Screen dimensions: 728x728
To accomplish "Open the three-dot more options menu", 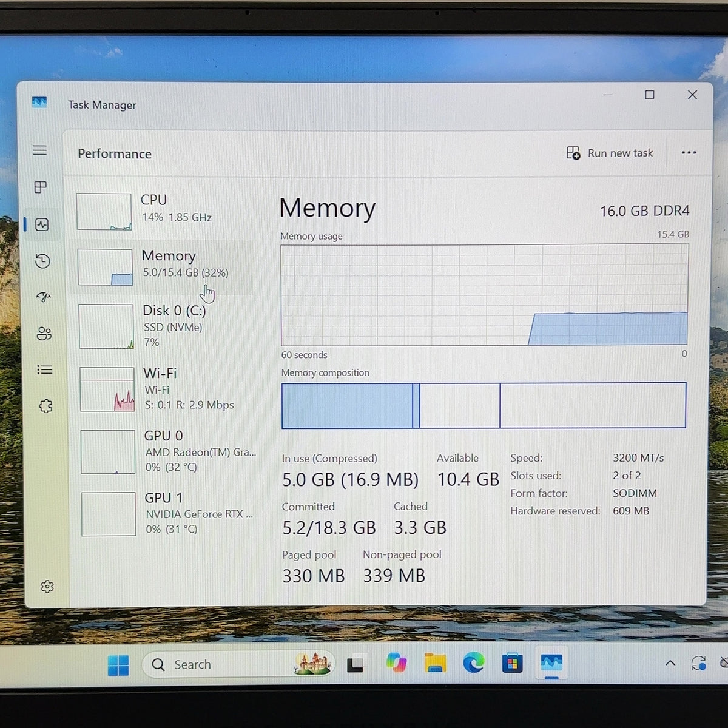I will pos(689,152).
